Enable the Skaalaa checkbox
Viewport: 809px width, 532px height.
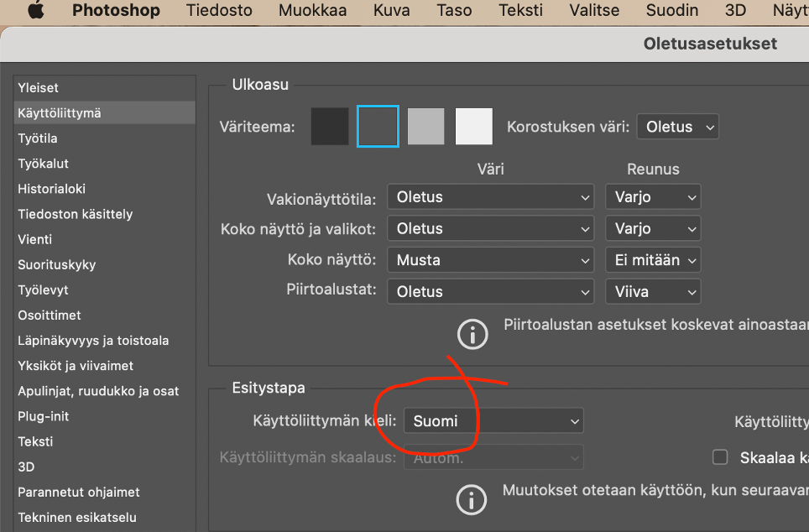pos(719,457)
